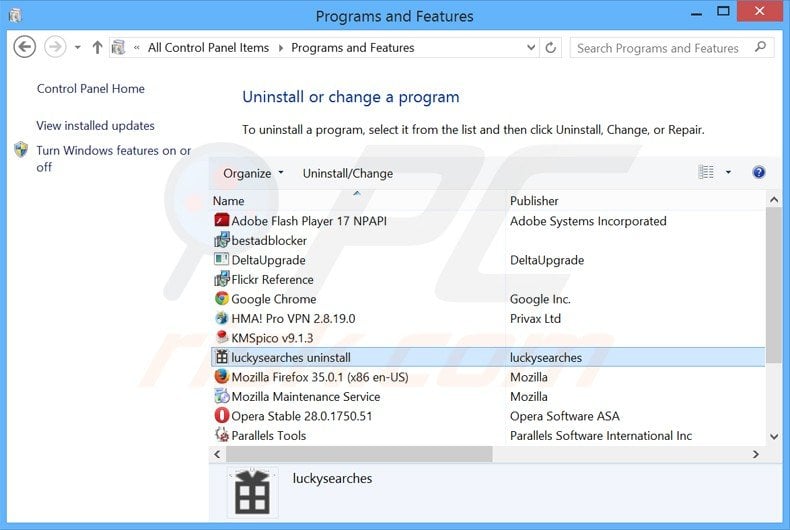The width and height of the screenshot is (790, 530).
Task: Open the view options dropdown arrow
Action: click(x=728, y=172)
